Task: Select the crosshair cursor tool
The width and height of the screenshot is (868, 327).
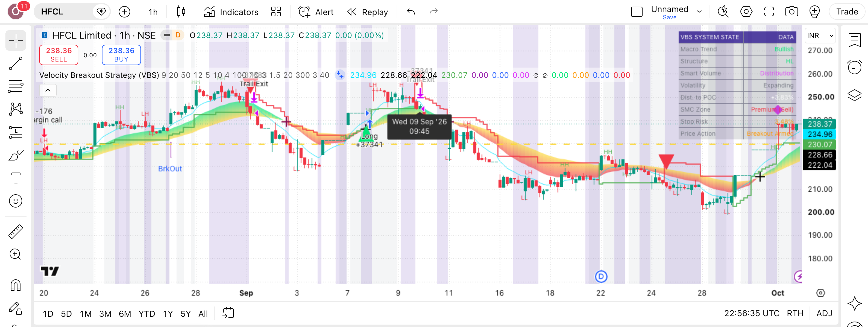Action: pos(15,41)
